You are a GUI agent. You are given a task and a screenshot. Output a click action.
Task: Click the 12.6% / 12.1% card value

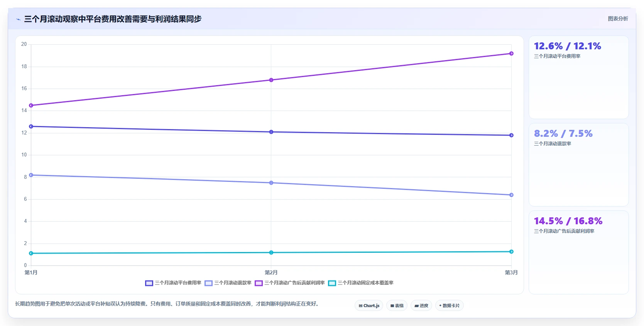567,46
